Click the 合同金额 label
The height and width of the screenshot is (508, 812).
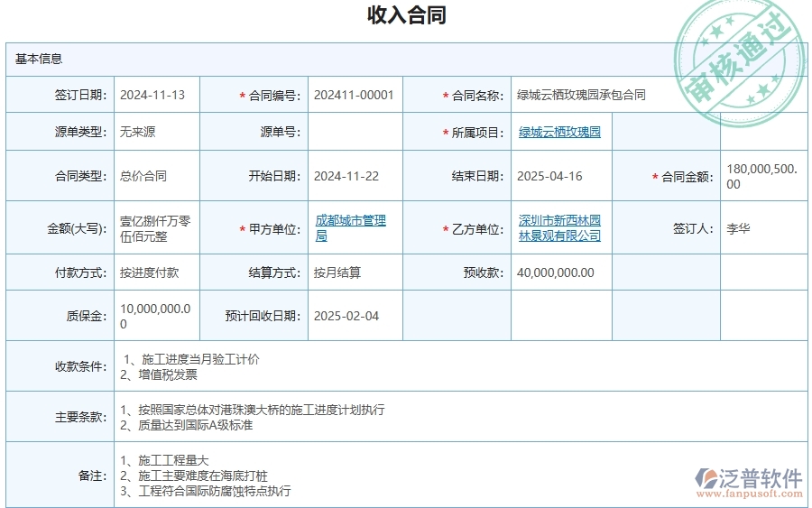(x=687, y=177)
